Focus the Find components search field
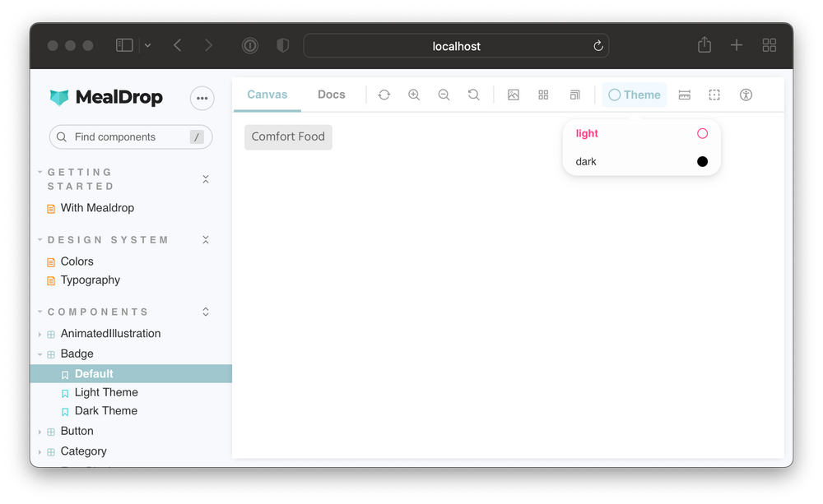The width and height of the screenshot is (823, 504). coord(131,136)
